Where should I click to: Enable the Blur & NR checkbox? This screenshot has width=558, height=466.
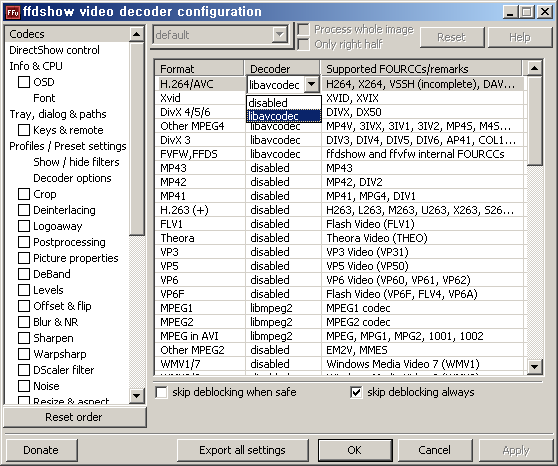tap(24, 322)
